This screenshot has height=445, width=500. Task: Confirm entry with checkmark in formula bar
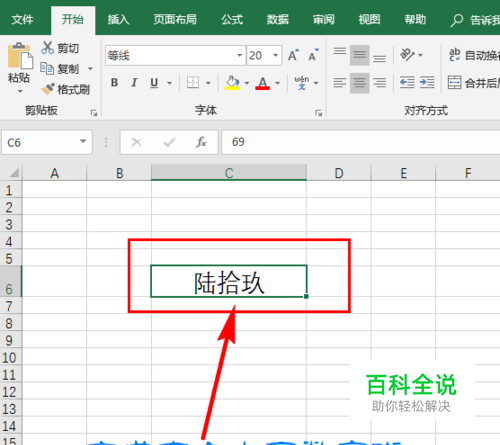coord(169,142)
